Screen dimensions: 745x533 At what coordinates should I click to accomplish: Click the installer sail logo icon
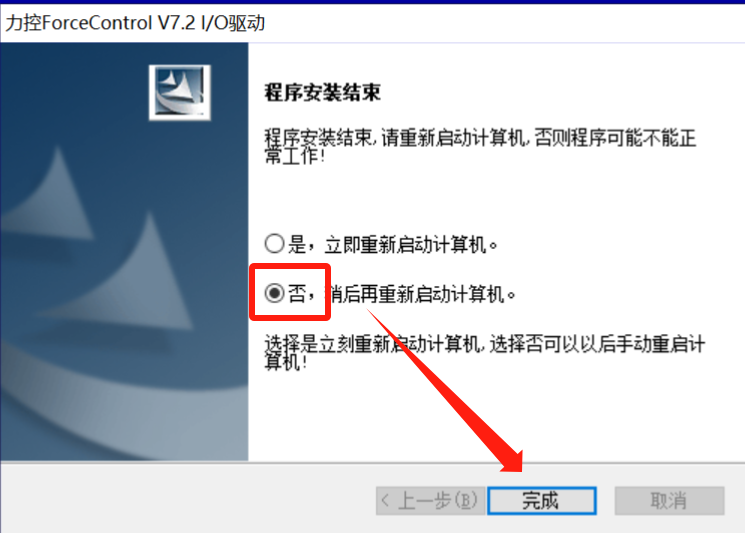point(180,92)
